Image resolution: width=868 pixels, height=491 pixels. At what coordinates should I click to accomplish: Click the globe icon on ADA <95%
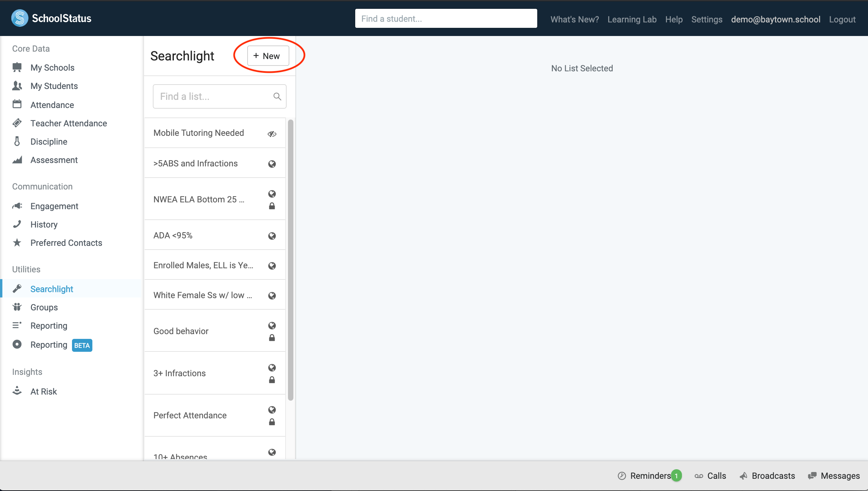[x=272, y=236]
